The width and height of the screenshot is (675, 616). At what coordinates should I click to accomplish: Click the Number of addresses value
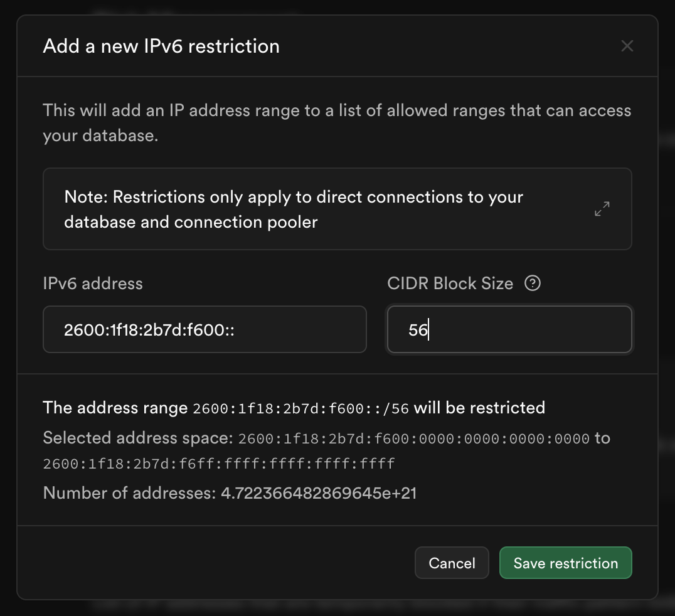click(319, 493)
